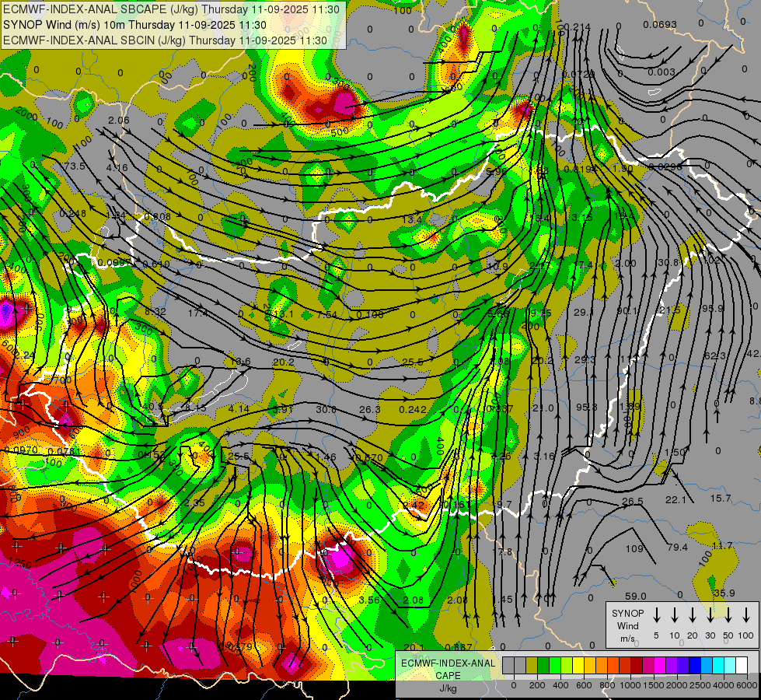Click 'ECMWF-INDEX-ANAL' label in bottom legend

point(448,663)
